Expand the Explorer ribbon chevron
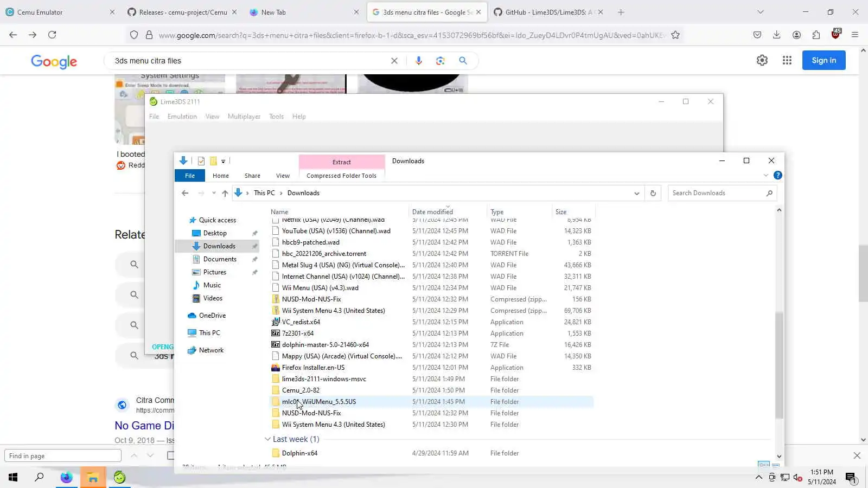This screenshot has width=868, height=488. point(766,175)
